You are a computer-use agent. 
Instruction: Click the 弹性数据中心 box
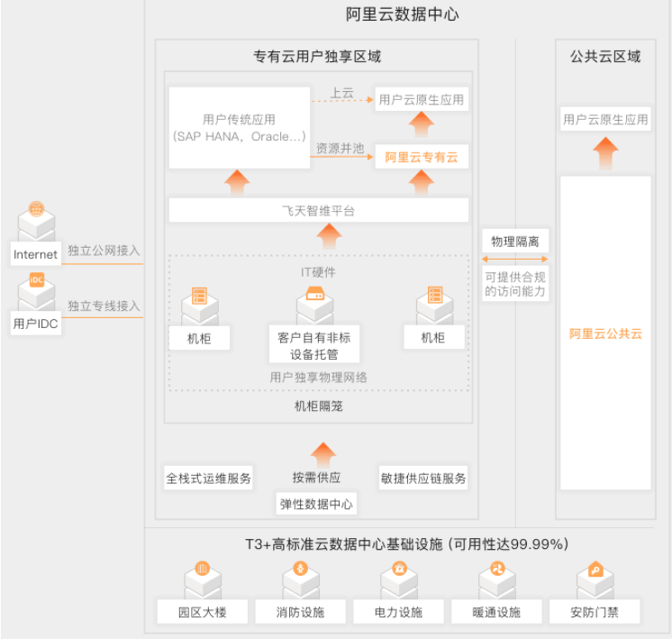point(316,504)
